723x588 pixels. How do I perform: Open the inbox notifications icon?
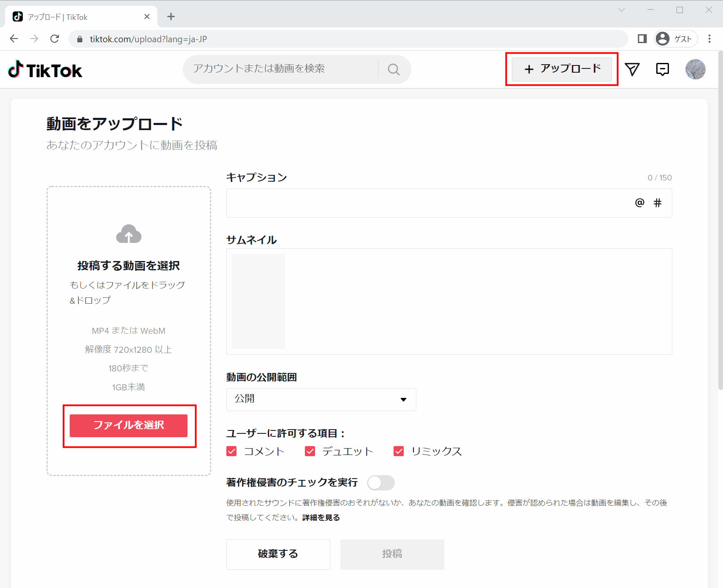click(663, 69)
